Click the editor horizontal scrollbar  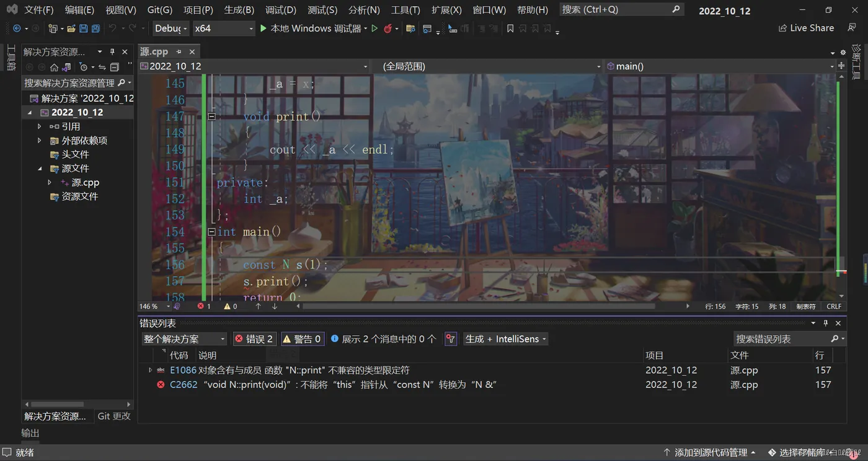pyautogui.click(x=479, y=306)
